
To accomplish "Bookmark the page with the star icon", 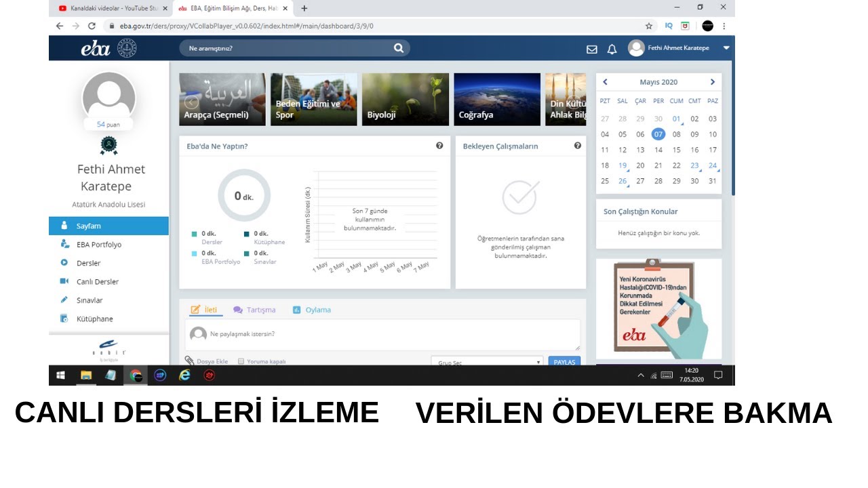I will tap(649, 26).
